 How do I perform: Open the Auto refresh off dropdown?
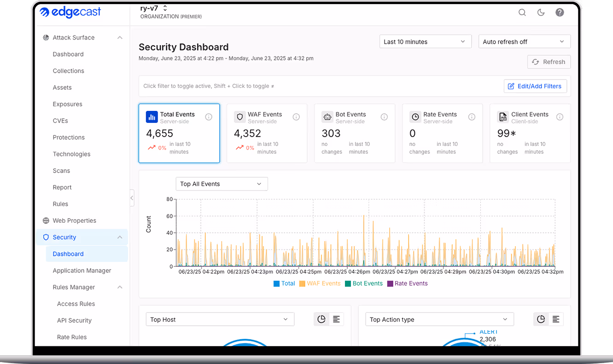(525, 41)
